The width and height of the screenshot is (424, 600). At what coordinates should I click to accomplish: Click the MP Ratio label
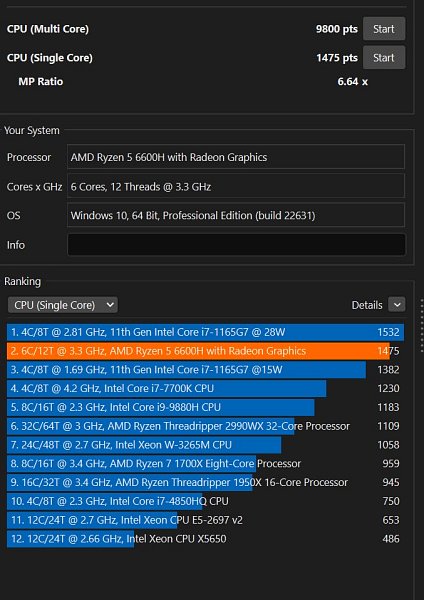tap(41, 82)
